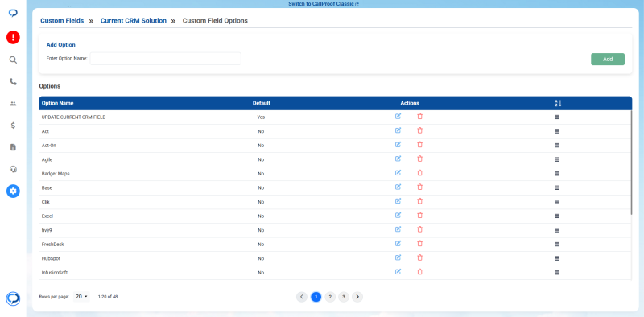Open the settings gear in sidebar
Screen dimensions: 644x317
click(13, 191)
